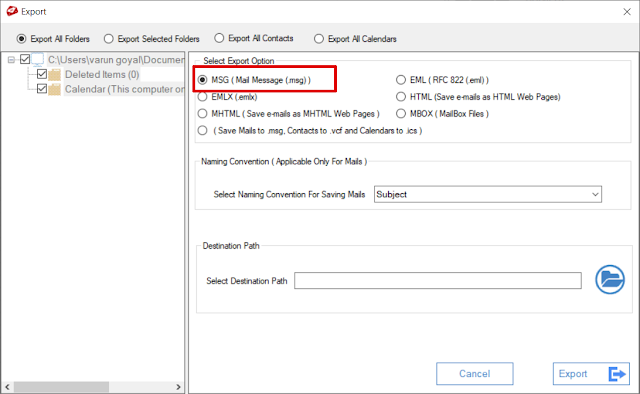Click the Export app logo icon
This screenshot has width=640, height=394.
(12, 11)
